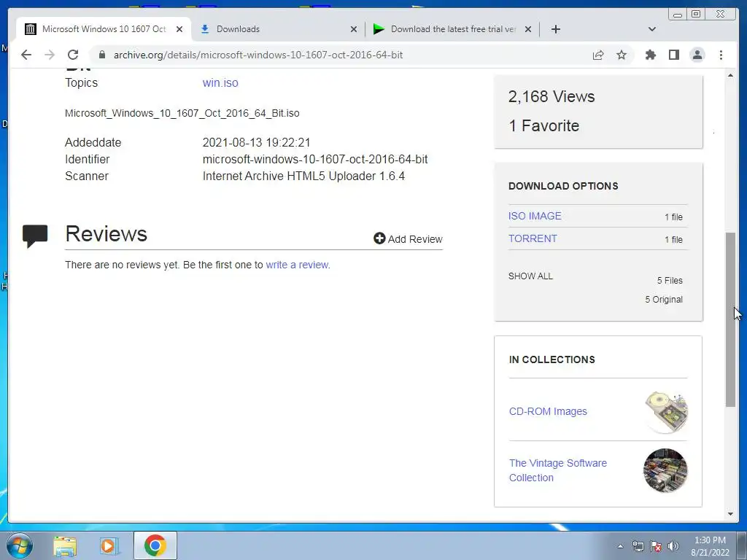Open the Extensions puzzle icon
The image size is (747, 560).
(x=650, y=55)
